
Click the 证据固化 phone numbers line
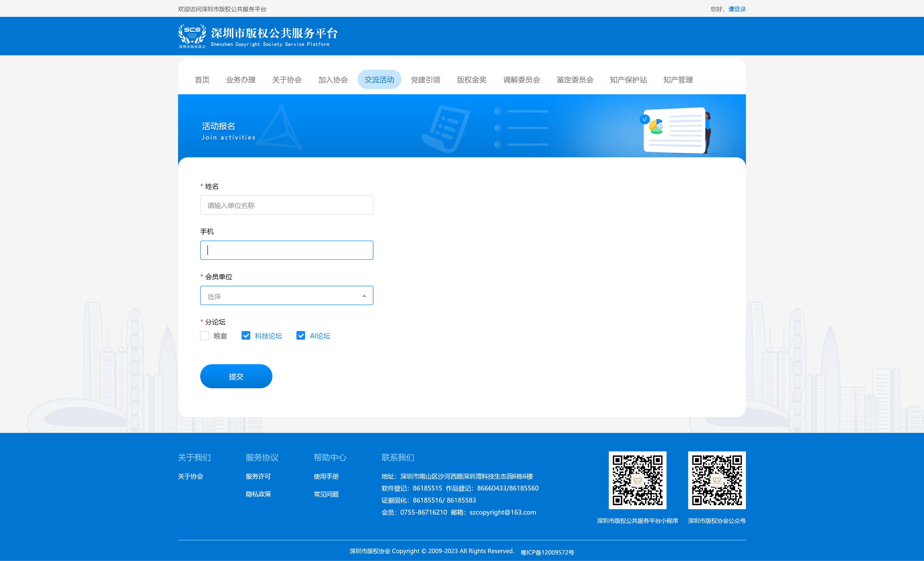click(429, 500)
